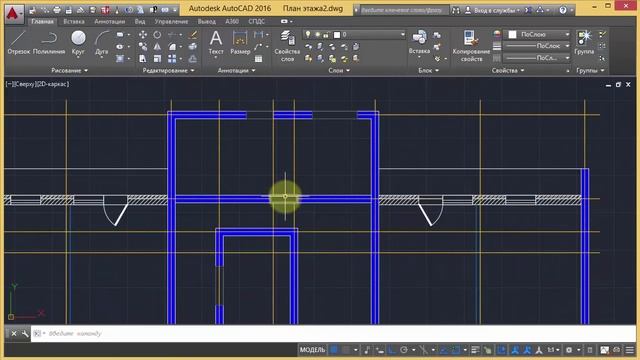Click the Вставка block insert icon
The height and width of the screenshot is (360, 640).
point(419,42)
